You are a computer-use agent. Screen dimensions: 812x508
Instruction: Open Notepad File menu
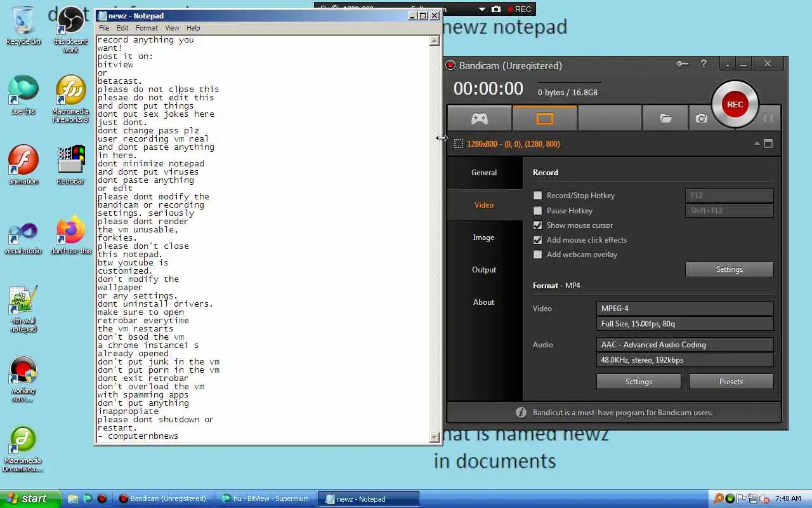coord(104,28)
